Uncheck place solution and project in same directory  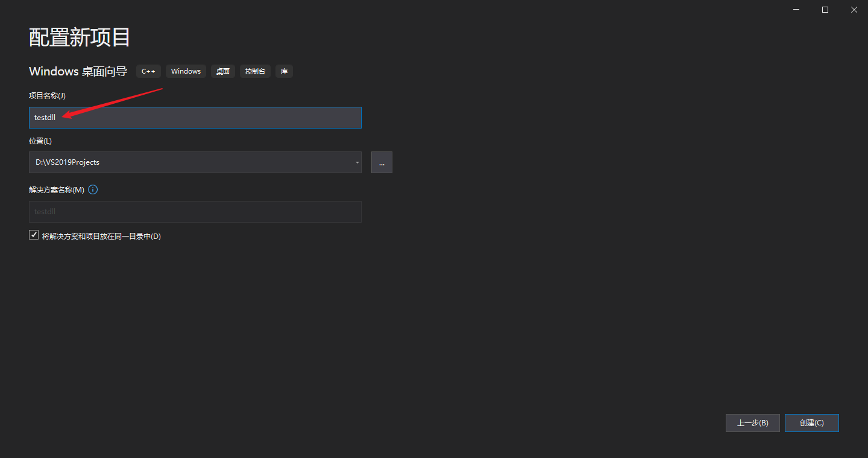34,235
